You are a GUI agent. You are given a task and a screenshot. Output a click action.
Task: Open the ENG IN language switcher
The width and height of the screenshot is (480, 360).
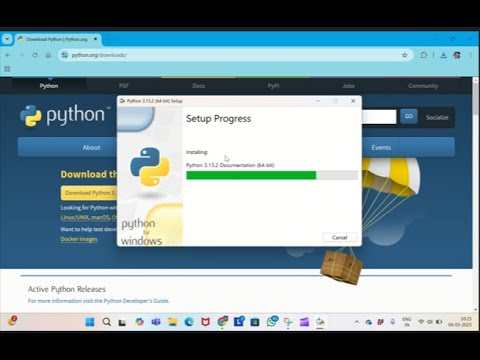(407, 322)
